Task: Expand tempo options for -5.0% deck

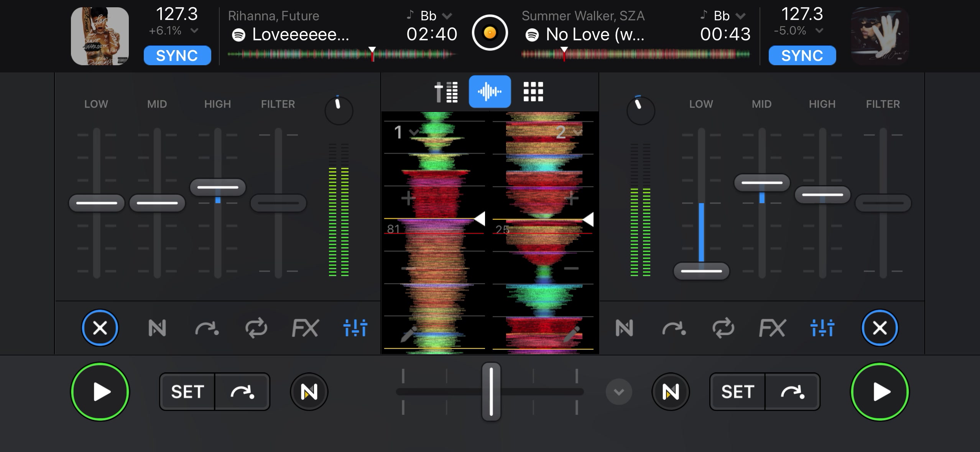Action: 819,31
